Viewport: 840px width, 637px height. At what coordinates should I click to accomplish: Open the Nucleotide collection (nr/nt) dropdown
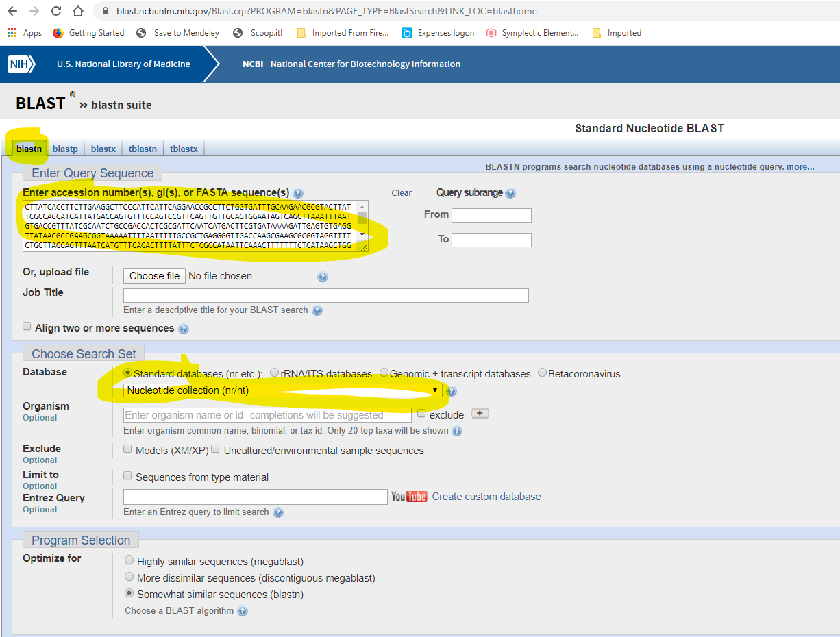tap(282, 390)
